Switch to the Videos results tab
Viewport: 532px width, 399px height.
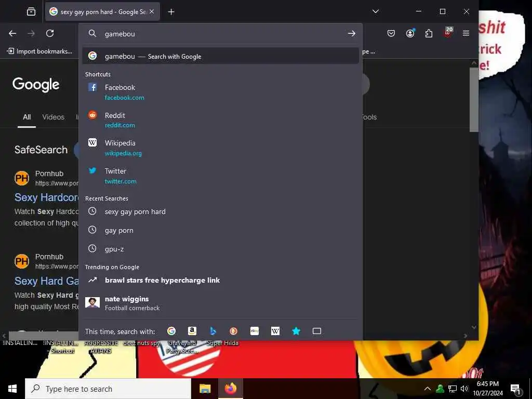tap(54, 117)
